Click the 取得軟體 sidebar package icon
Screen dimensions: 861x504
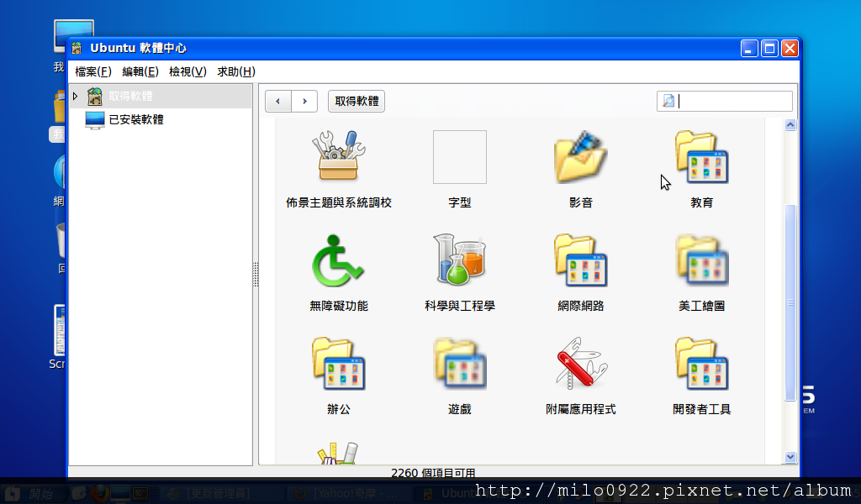click(x=95, y=96)
